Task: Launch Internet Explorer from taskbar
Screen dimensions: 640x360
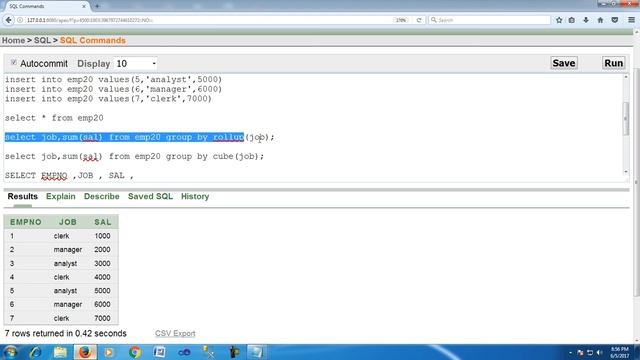Action: (35, 352)
